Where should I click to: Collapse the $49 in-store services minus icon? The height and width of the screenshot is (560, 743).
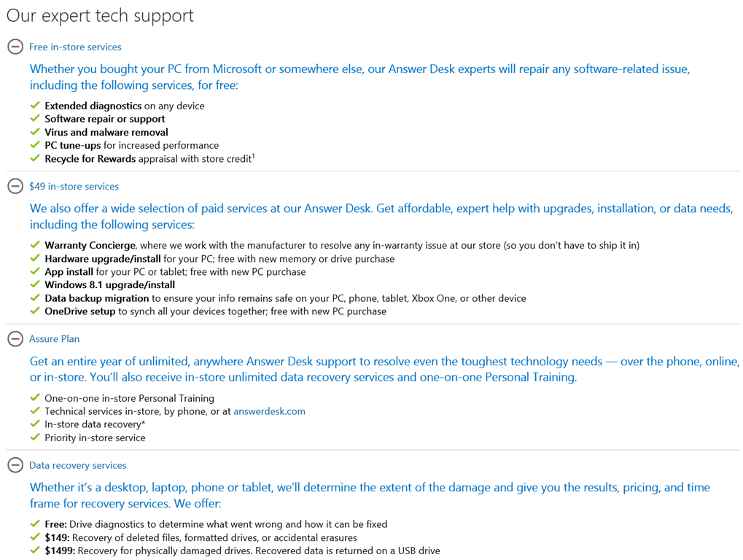[15, 186]
